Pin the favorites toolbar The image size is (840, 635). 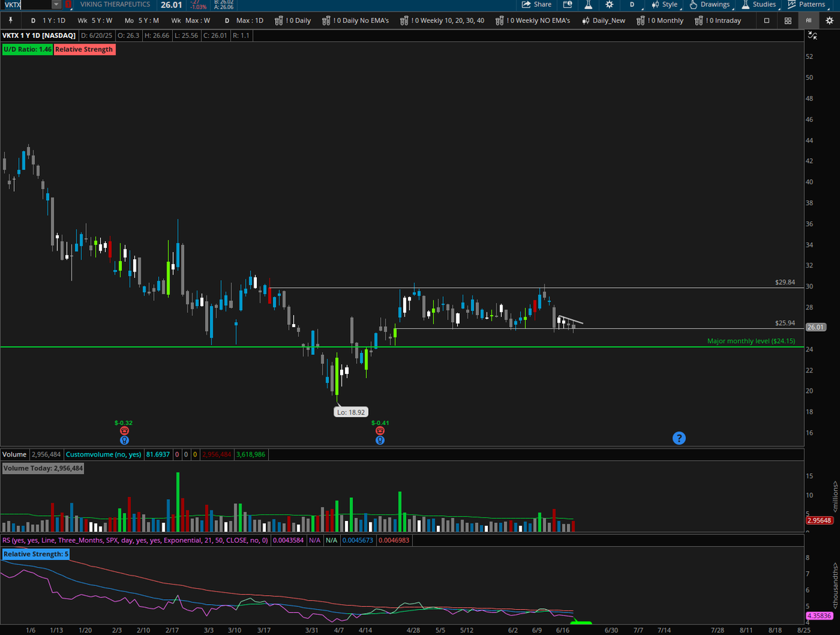click(10, 20)
